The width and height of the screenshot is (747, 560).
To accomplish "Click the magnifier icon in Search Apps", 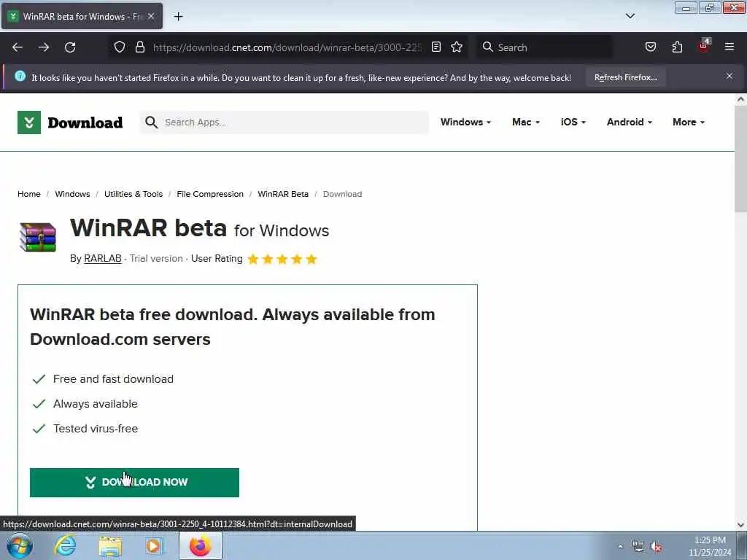I will (x=152, y=122).
